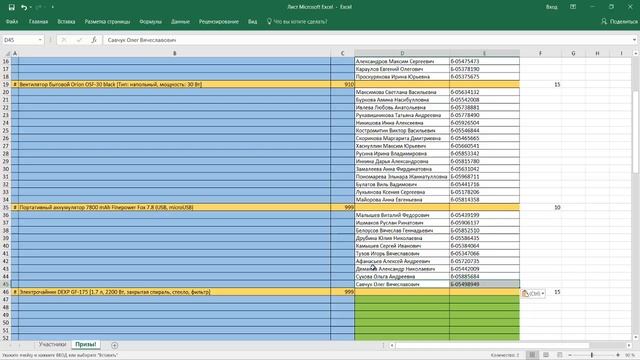Select cell 'Майорова Анна Евгеньевна'

coord(402,200)
